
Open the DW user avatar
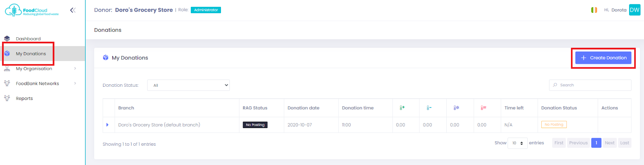pos(635,10)
